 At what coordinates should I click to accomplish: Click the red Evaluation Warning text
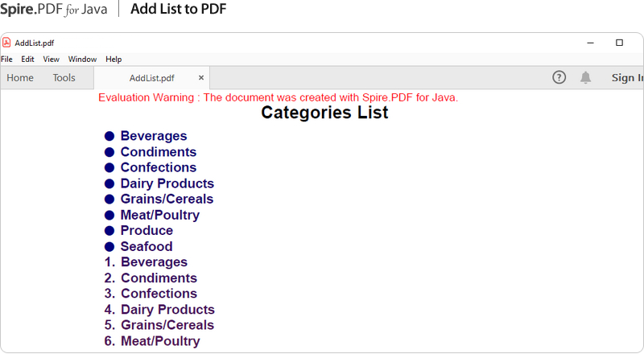(x=278, y=97)
